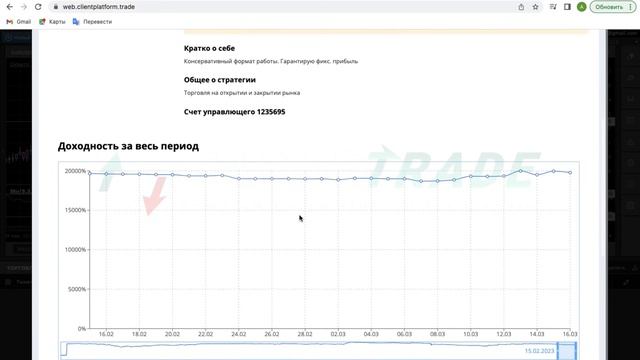Viewport: 640px width, 360px height.
Task: Click the Кратко о себе heading
Action: pos(209,48)
